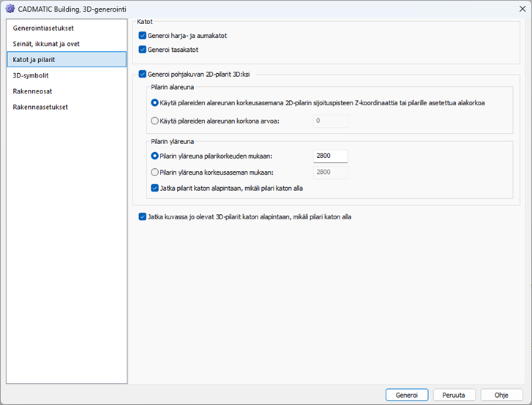Toggle the Jatka pilarit katon alapintaan checkbox
The width and height of the screenshot is (532, 405).
(154, 188)
